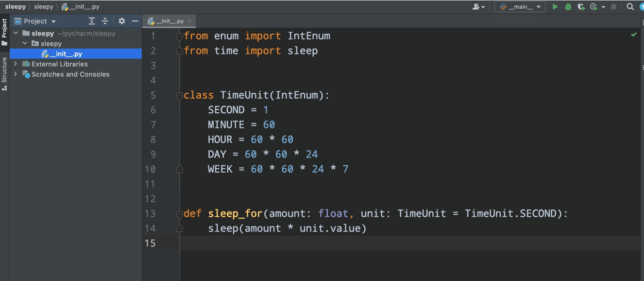Screen dimensions: 644x281
Task: Select the __init__.py editor tab
Action: 166,21
